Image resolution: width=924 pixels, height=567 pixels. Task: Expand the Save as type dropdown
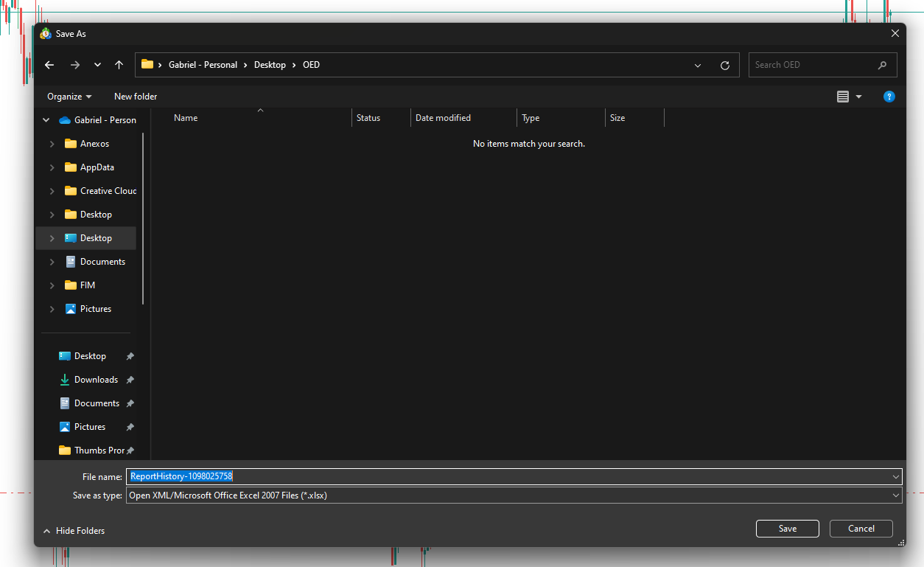pyautogui.click(x=895, y=495)
